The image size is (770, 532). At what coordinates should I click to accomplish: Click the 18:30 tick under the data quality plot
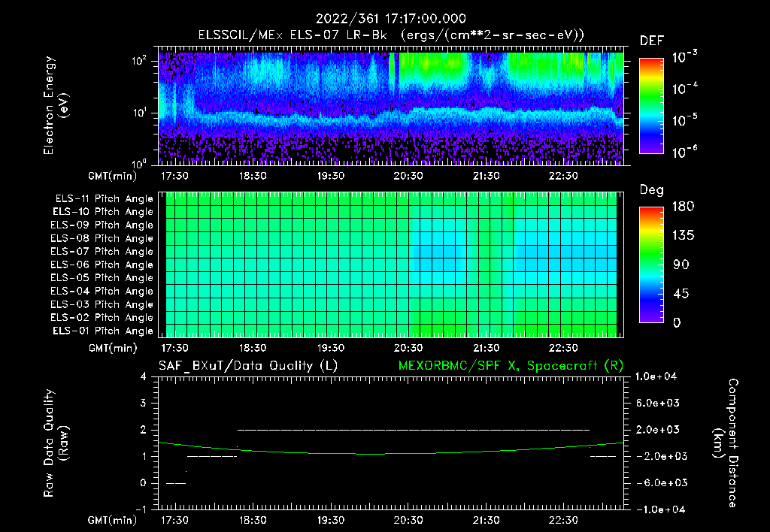253,520
